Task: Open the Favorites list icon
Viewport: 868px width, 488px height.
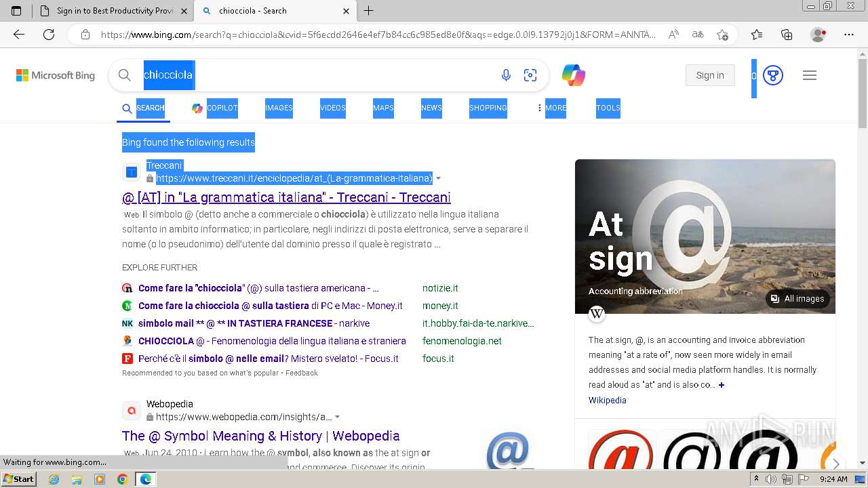Action: pos(757,35)
